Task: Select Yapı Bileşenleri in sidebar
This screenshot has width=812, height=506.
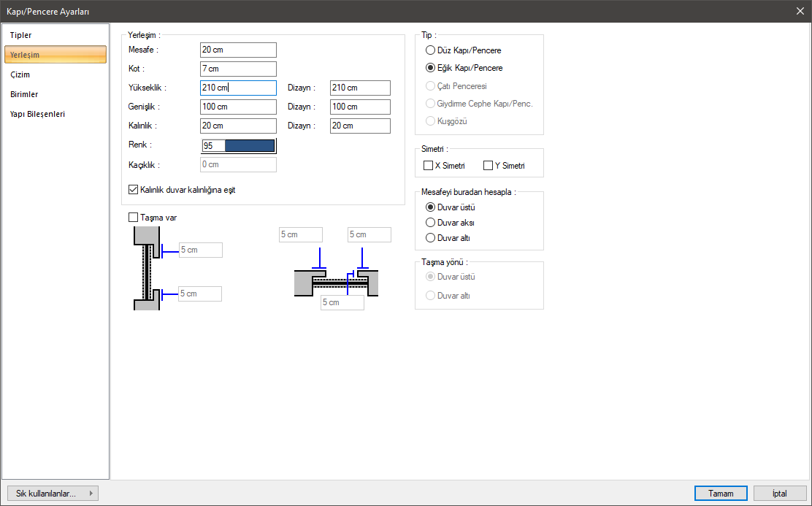Action: pos(38,114)
